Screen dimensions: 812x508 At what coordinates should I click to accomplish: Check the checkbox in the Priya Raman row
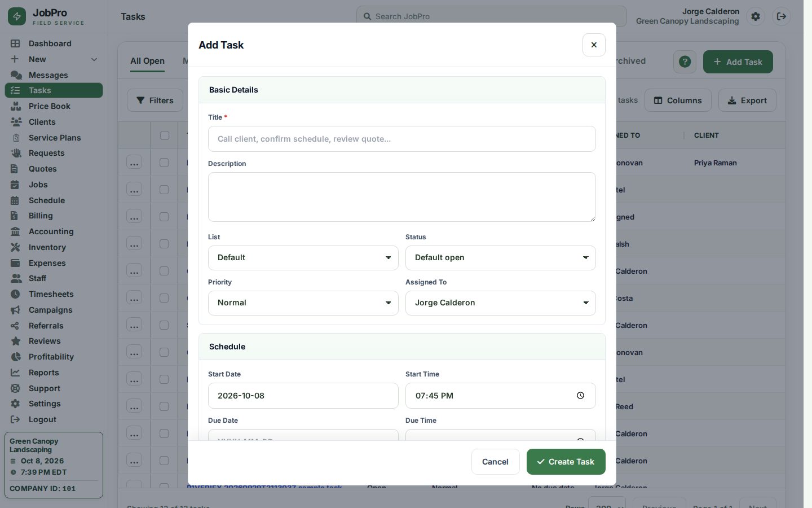pos(164,163)
